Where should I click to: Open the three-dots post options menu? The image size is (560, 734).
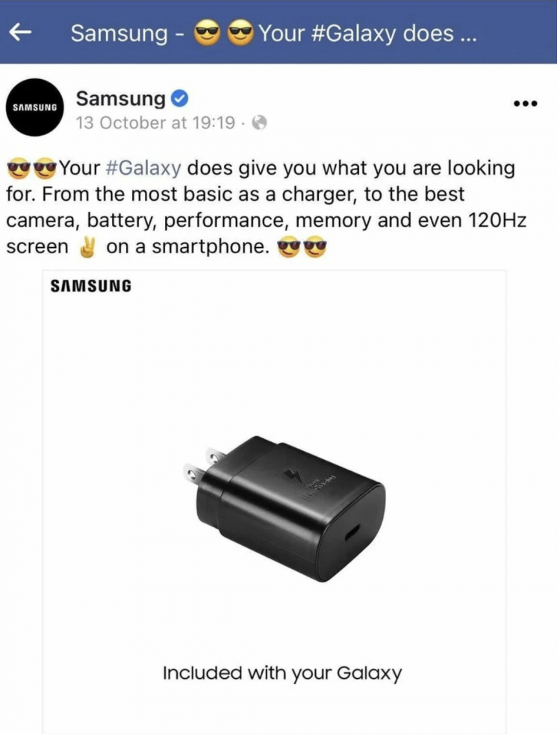click(526, 104)
